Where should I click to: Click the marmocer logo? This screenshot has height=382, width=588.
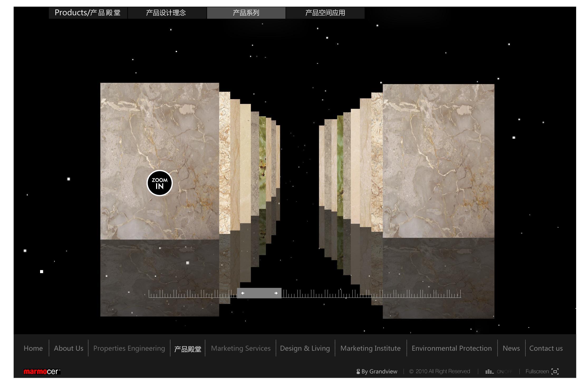42,372
